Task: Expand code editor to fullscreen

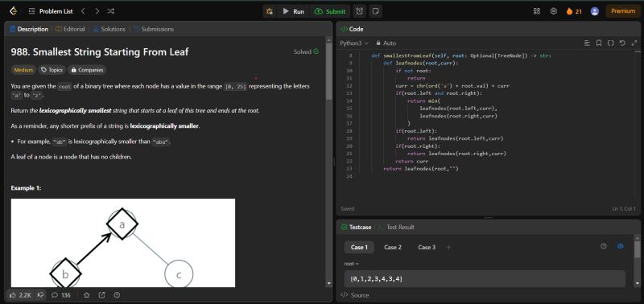Action: (x=634, y=43)
